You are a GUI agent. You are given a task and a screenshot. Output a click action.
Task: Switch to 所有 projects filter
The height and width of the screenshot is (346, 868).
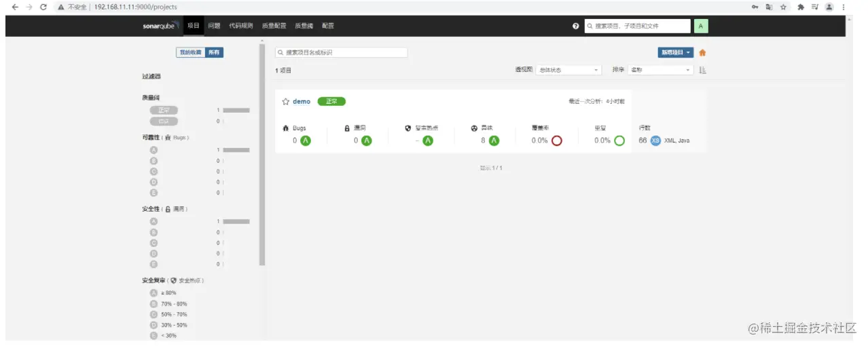coord(214,52)
